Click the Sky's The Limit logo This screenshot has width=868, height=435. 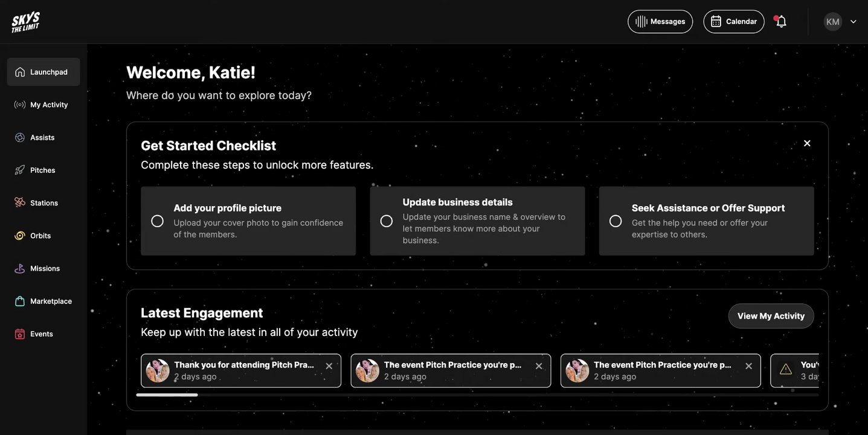(x=25, y=22)
